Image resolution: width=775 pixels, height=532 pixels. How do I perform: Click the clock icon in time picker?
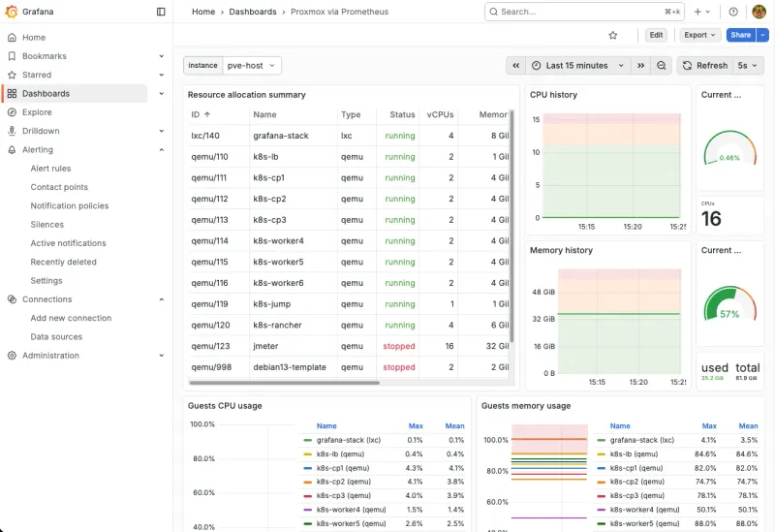pyautogui.click(x=537, y=66)
